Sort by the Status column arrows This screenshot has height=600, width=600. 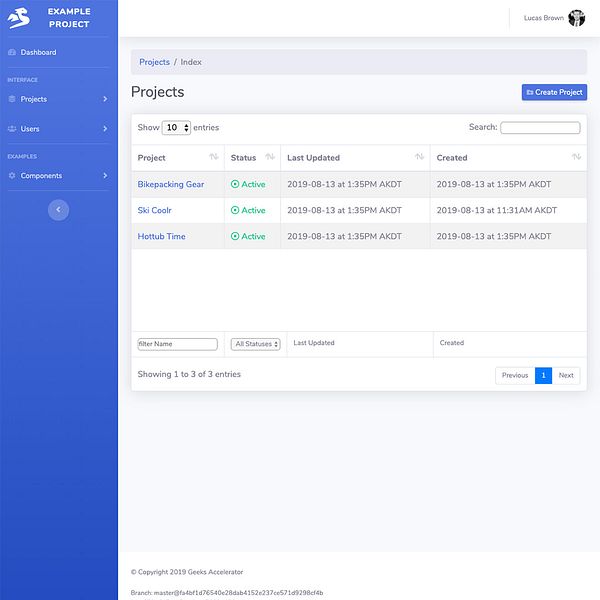[x=270, y=157]
